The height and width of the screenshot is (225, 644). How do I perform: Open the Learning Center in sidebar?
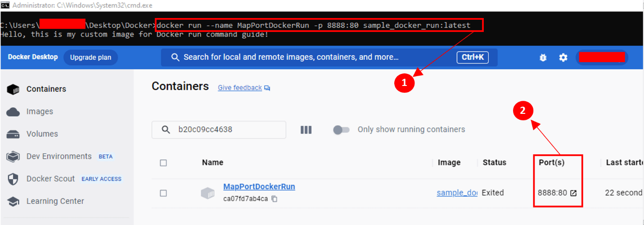click(x=55, y=201)
